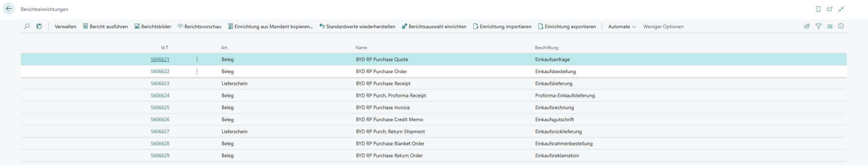Open row menu for report 5606621
This screenshot has width=868, height=165.
[x=197, y=59]
